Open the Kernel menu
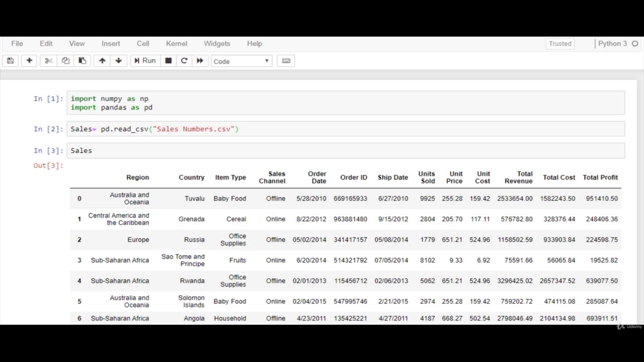 pos(177,44)
